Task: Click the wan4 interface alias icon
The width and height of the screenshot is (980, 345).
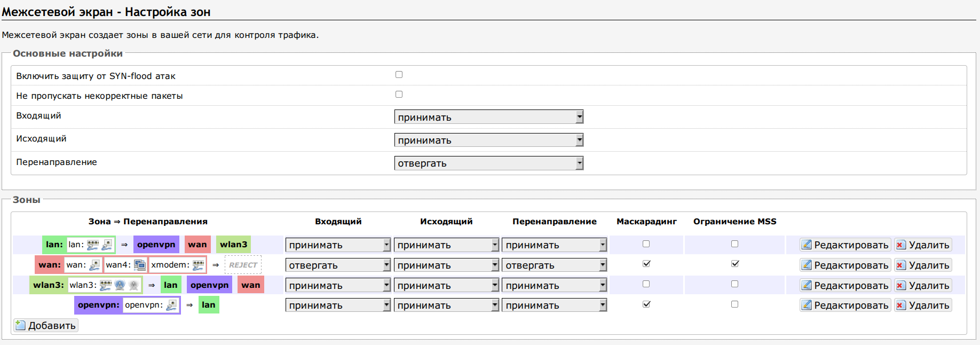Action: (140, 265)
